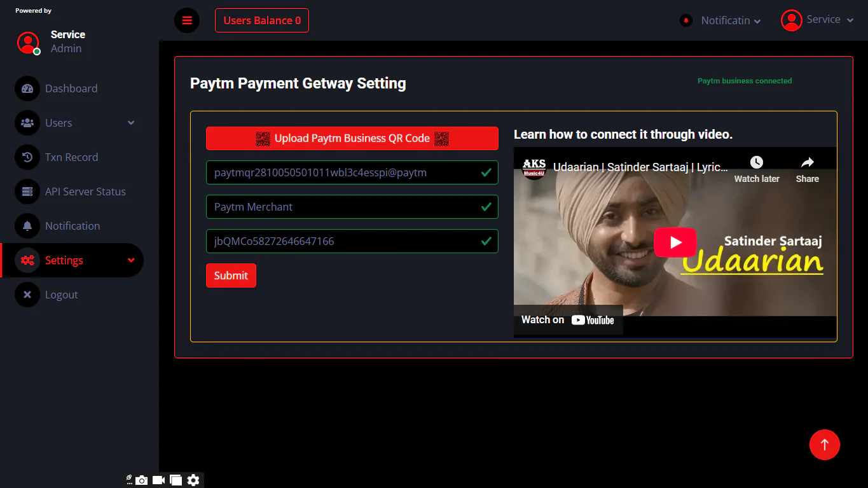Click the QR icon right of Upload text
868x488 pixels.
point(441,138)
